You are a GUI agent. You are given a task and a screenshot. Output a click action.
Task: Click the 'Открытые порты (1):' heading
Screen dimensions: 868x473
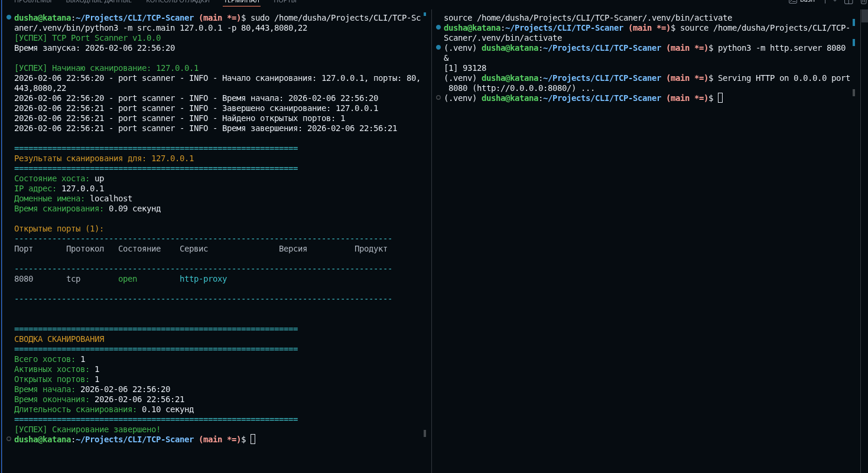tap(59, 229)
